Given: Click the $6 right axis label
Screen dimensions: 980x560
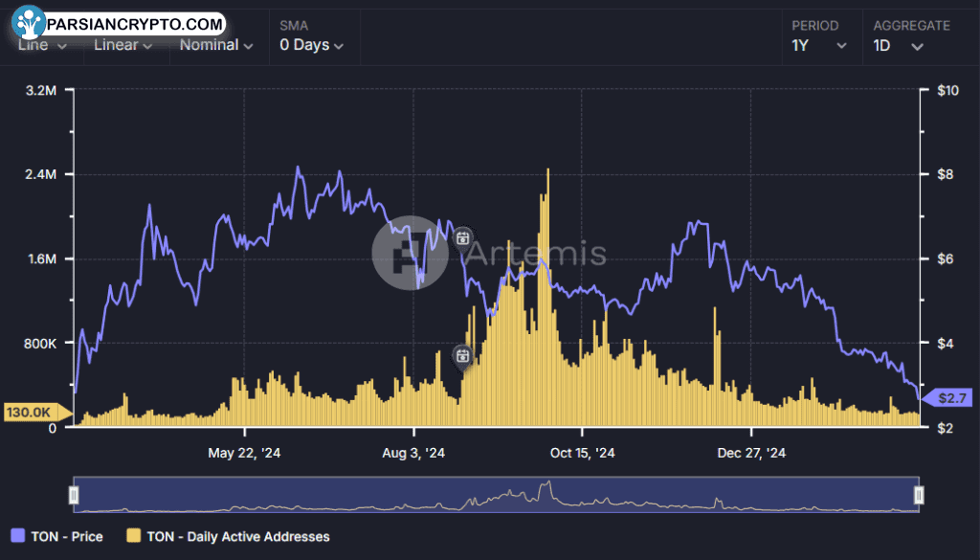Looking at the screenshot, I should click(945, 258).
